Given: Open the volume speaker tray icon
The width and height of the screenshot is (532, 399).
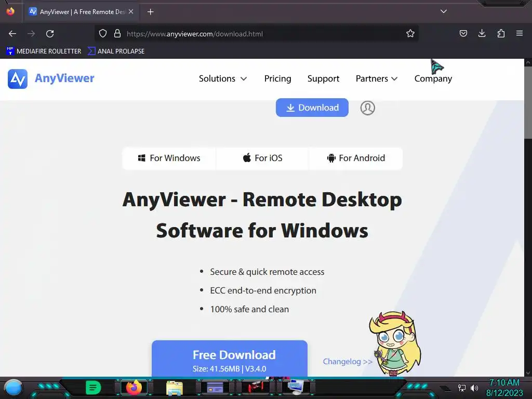Looking at the screenshot, I should coord(474,388).
